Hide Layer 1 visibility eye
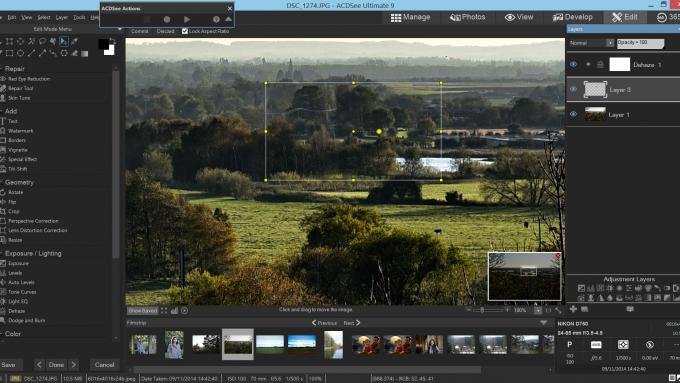Screen dimensions: 680x383 [573, 114]
